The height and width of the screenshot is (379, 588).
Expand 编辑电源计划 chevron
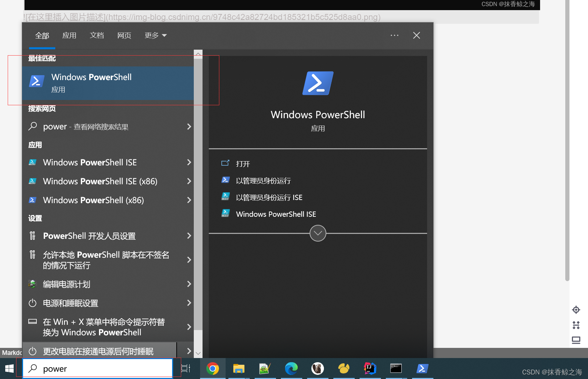point(189,284)
